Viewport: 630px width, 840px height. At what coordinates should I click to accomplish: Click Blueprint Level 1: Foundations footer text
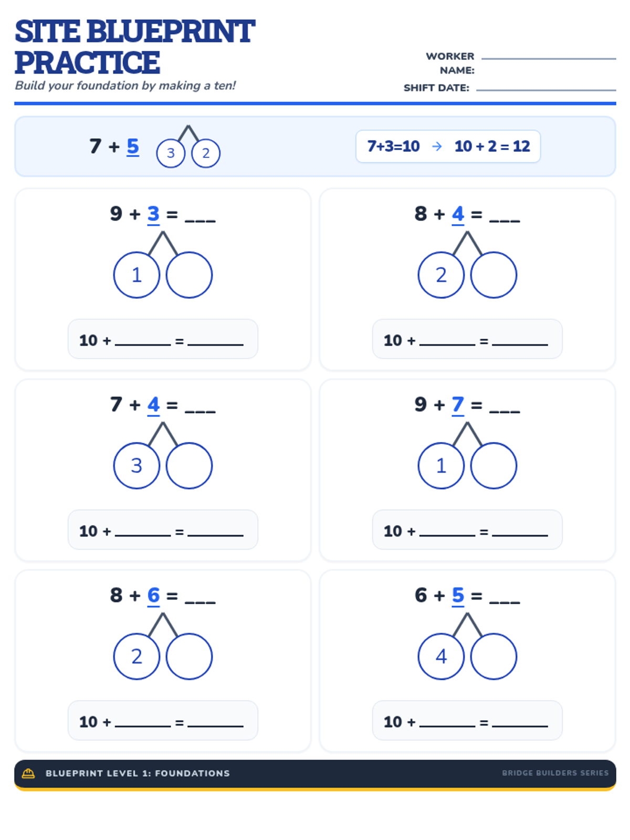pos(138,773)
